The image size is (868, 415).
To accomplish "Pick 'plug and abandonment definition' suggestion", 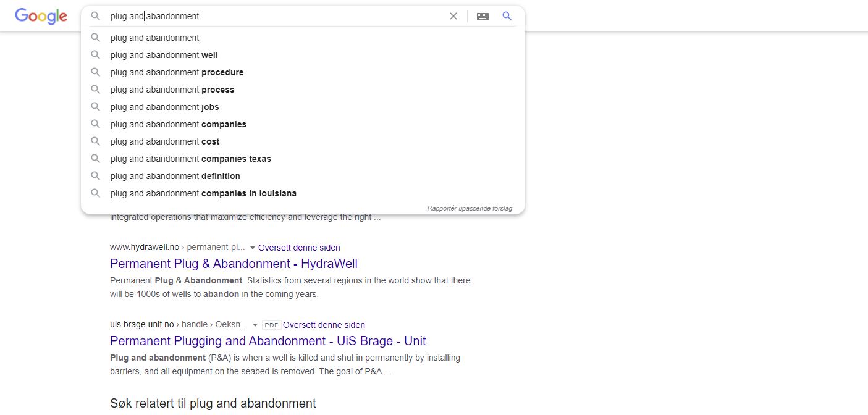I will pos(175,176).
